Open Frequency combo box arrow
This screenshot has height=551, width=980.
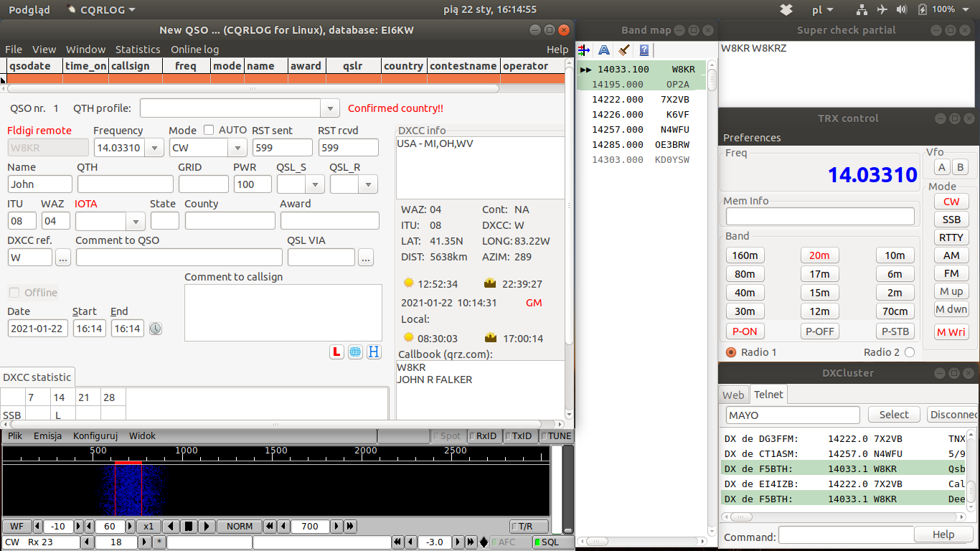(x=154, y=148)
